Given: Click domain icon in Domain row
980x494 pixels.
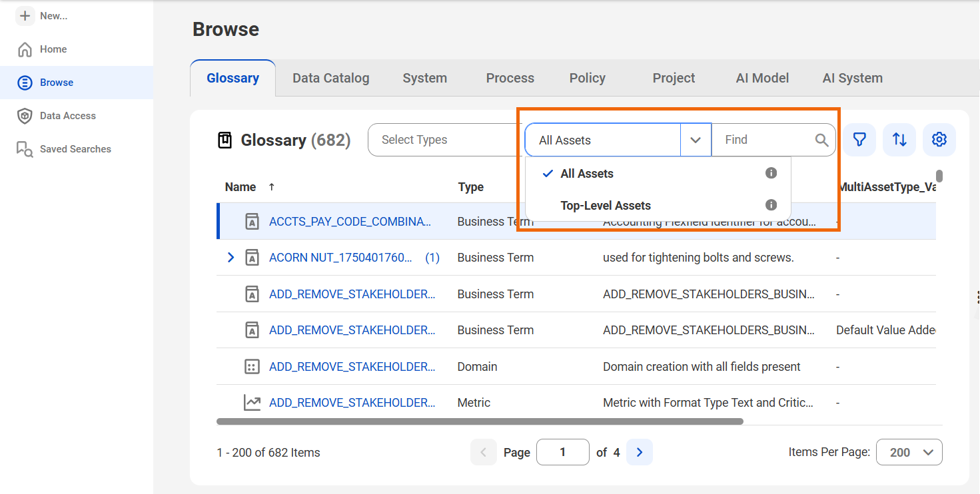Looking at the screenshot, I should pos(252,367).
